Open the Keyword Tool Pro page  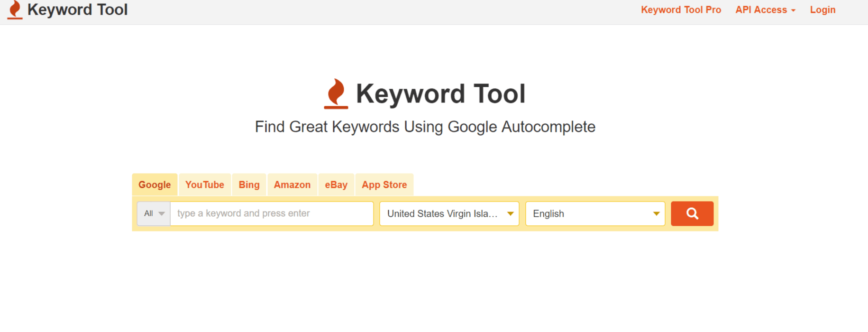(x=681, y=10)
